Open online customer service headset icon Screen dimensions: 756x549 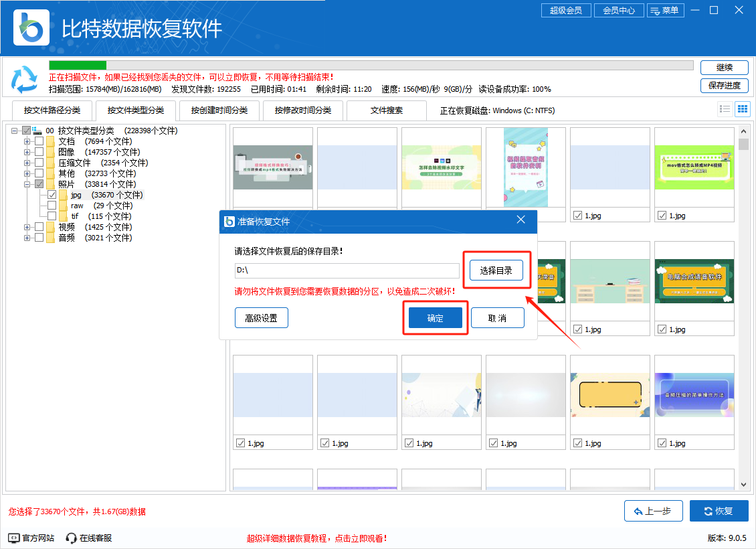(71, 538)
